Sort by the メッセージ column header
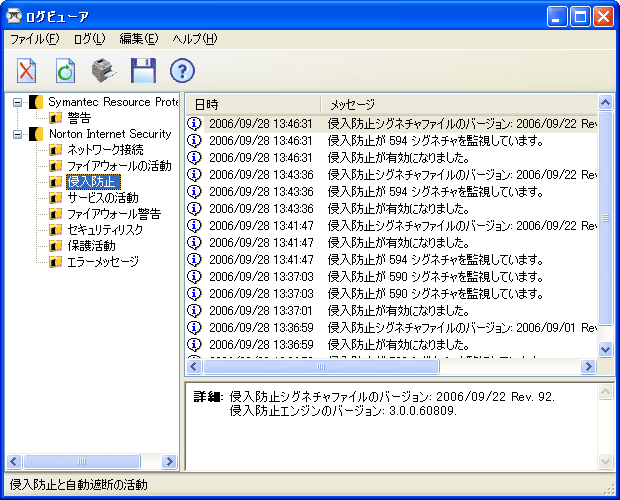 click(459, 104)
